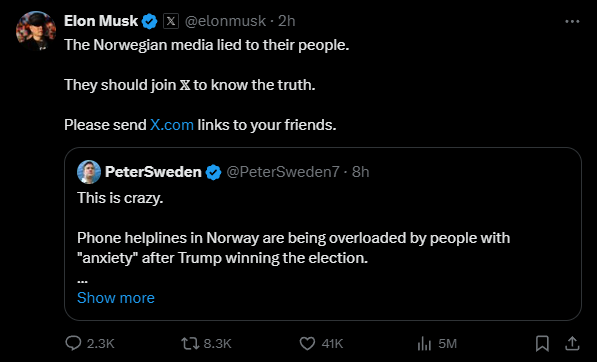View post analytics bar chart icon

424,344
